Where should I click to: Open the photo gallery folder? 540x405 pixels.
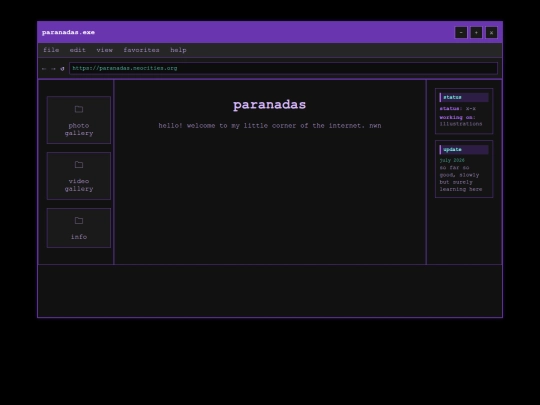[79, 120]
